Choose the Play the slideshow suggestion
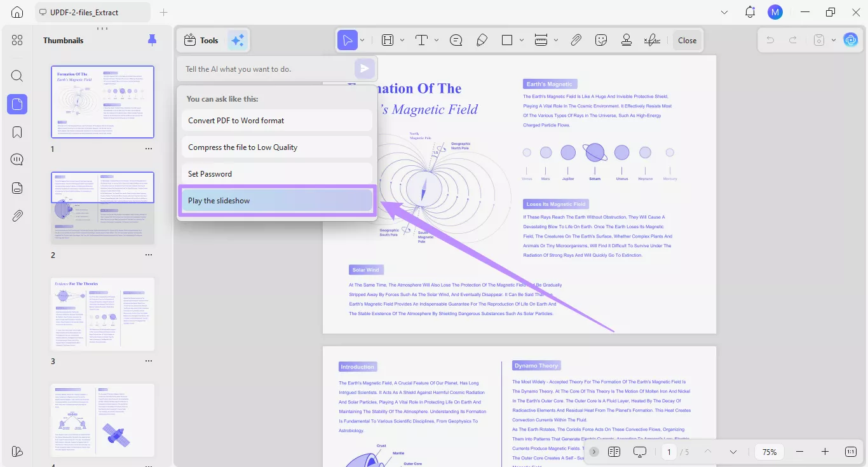Image resolution: width=868 pixels, height=467 pixels. tap(277, 200)
